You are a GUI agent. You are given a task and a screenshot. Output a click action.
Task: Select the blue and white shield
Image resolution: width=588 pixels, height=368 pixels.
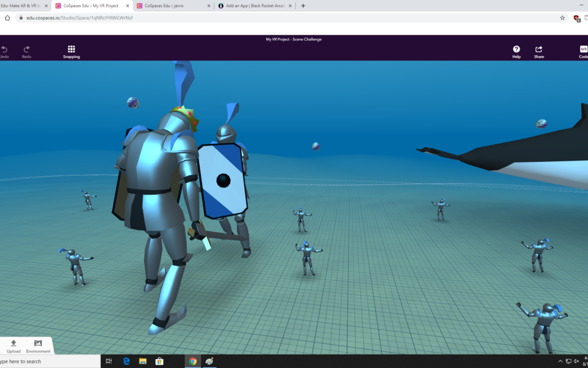click(222, 181)
